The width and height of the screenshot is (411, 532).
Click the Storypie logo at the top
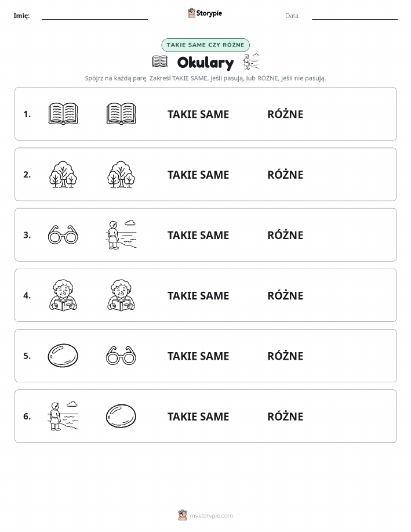[205, 13]
